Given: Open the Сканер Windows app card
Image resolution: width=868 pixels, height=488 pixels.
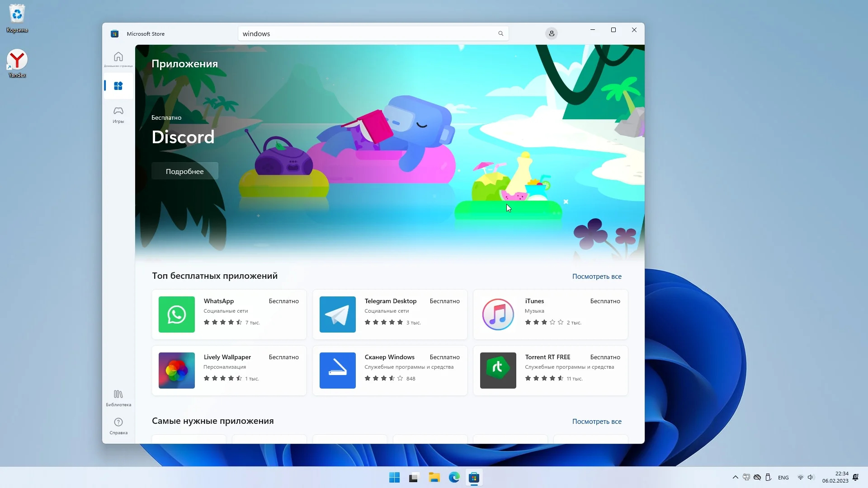Looking at the screenshot, I should click(x=390, y=371).
